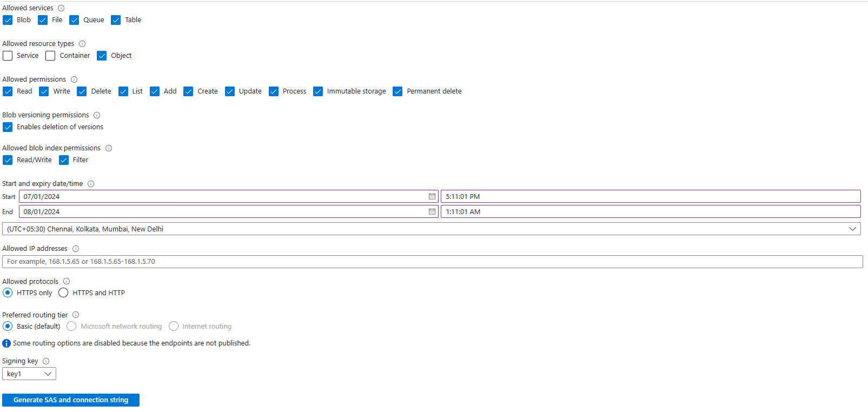This screenshot has width=868, height=412.
Task: Uncheck the Queue service checkbox
Action: tap(74, 20)
